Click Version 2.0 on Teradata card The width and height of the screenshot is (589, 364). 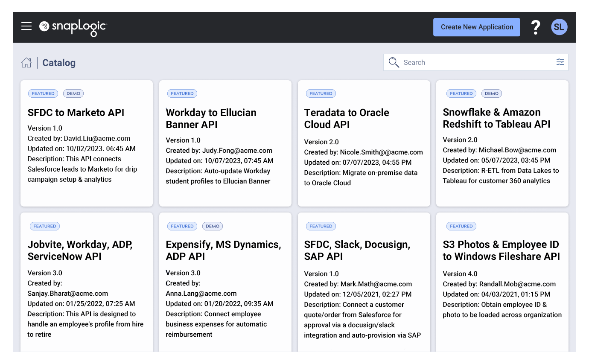(x=321, y=142)
